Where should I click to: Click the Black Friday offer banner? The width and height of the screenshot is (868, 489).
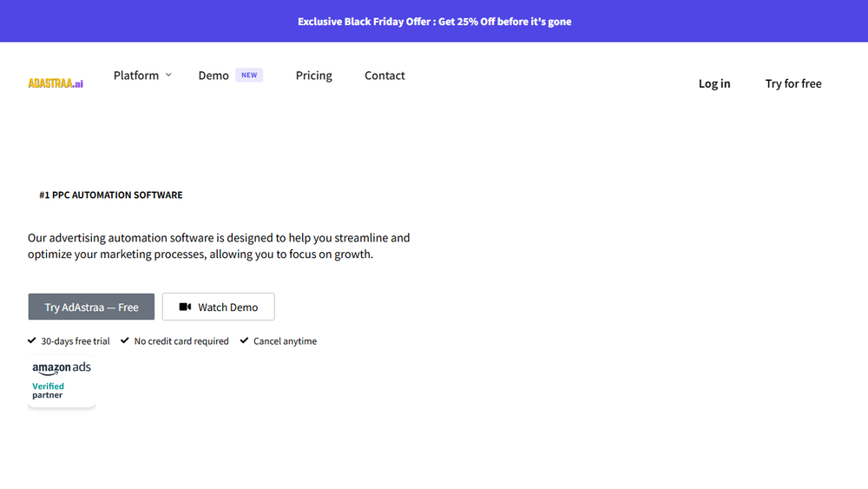(x=434, y=21)
